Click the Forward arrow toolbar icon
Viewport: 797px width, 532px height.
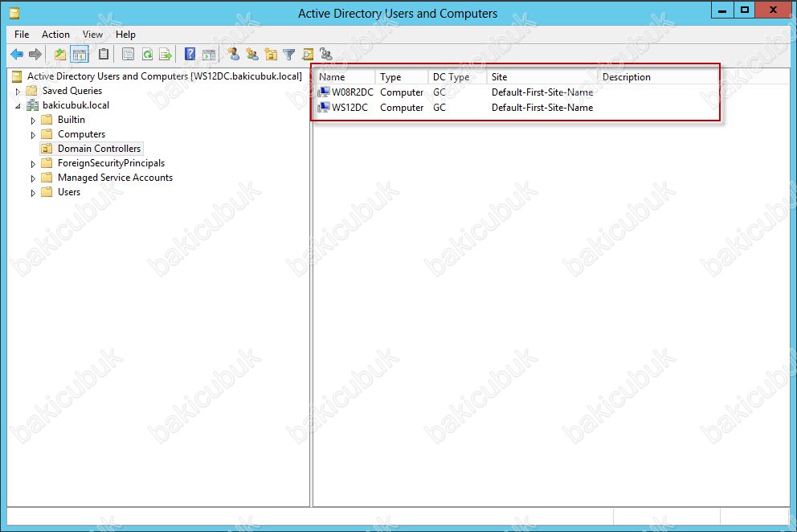coord(35,54)
